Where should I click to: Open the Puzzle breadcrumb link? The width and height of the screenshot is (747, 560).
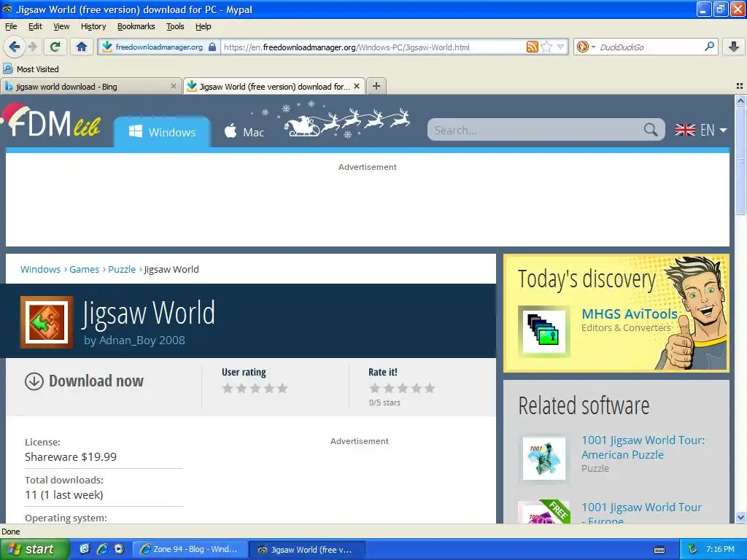point(122,270)
